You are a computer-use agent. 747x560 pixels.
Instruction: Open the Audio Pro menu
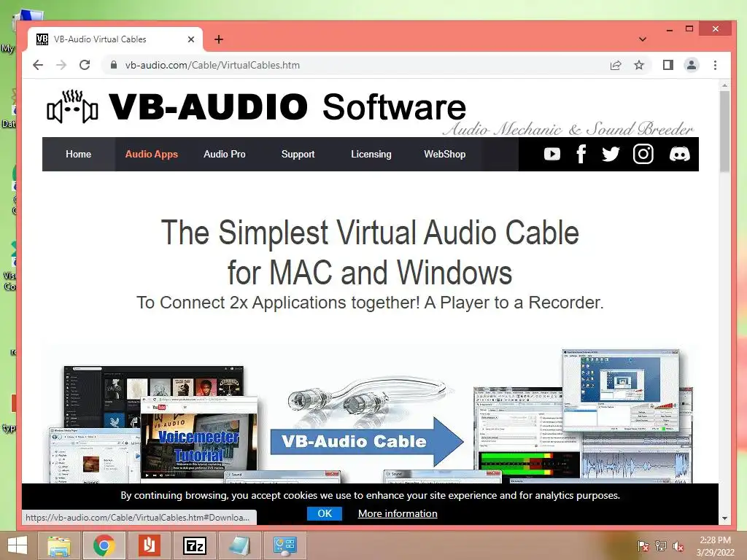point(225,155)
